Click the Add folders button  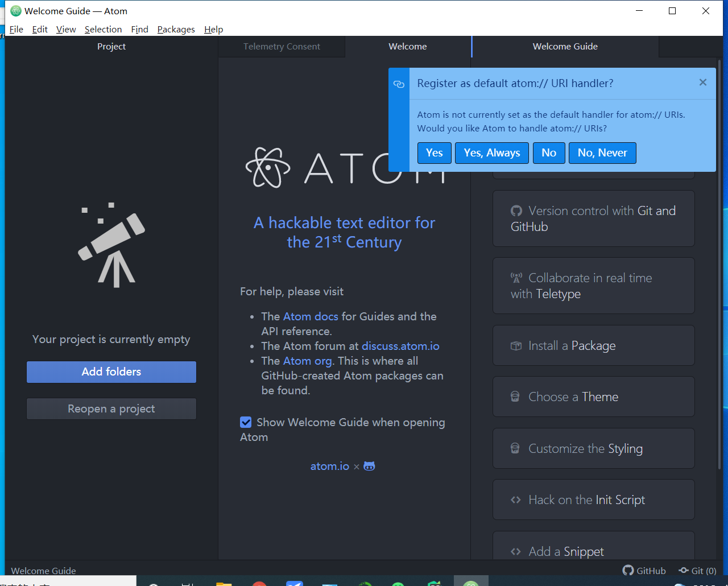point(111,372)
